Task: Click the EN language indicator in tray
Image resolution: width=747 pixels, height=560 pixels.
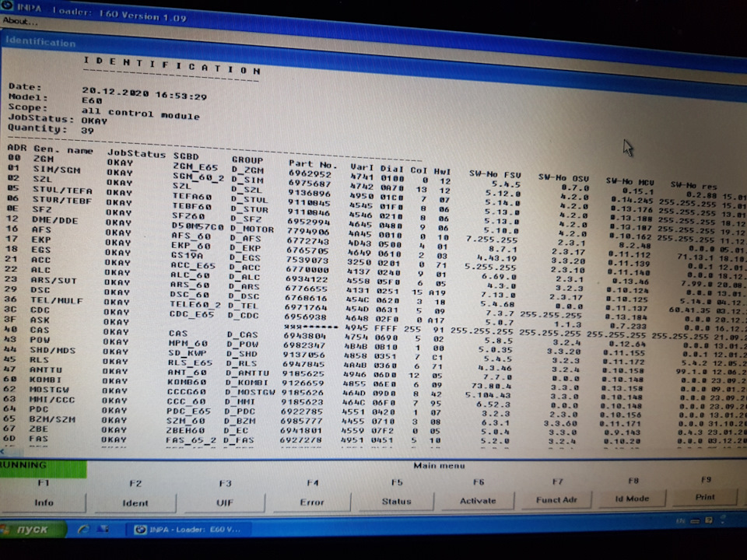Action: tap(681, 521)
